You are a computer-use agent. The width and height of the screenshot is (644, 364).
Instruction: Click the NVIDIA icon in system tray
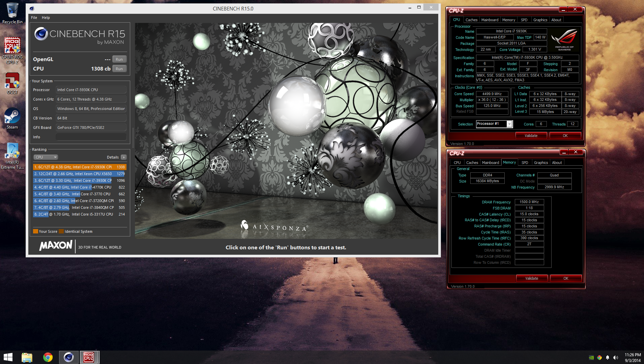click(x=591, y=358)
